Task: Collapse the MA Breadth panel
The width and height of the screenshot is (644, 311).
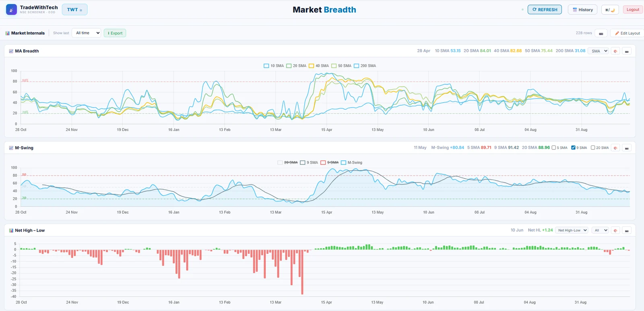Action: point(627,51)
